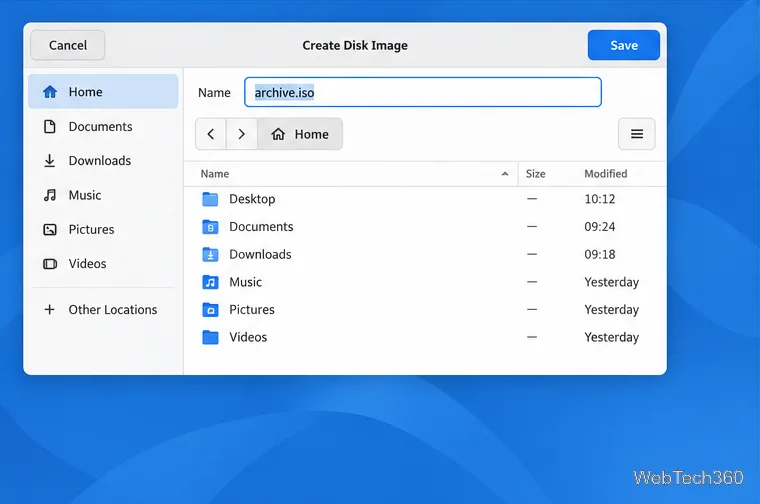This screenshot has width=760, height=504.
Task: Click the sidebar Music note icon
Action: pyautogui.click(x=50, y=195)
